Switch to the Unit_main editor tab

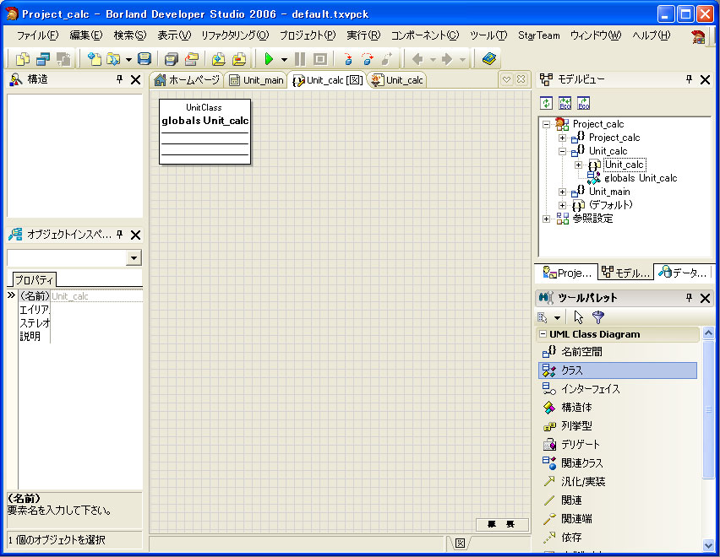pyautogui.click(x=256, y=80)
